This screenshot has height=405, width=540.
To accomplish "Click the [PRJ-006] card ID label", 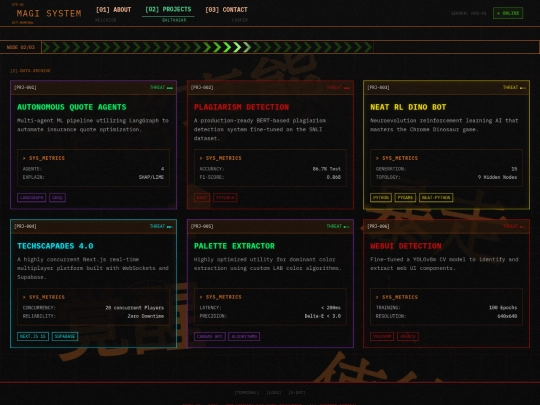I will (x=378, y=226).
